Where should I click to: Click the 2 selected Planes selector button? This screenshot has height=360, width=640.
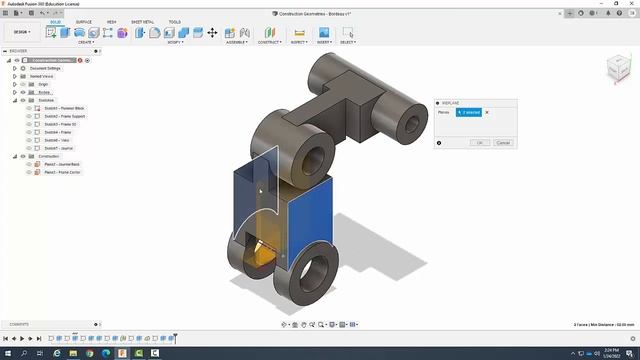coord(469,112)
